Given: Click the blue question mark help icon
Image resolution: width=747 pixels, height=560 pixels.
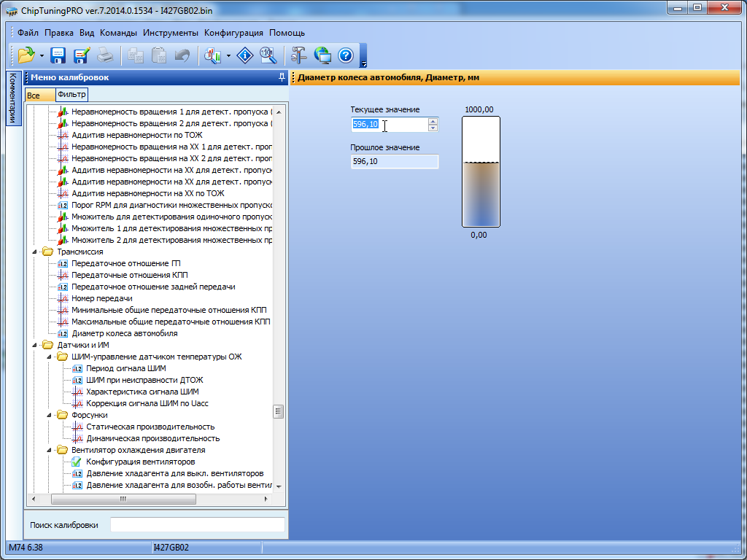Looking at the screenshot, I should click(x=346, y=55).
